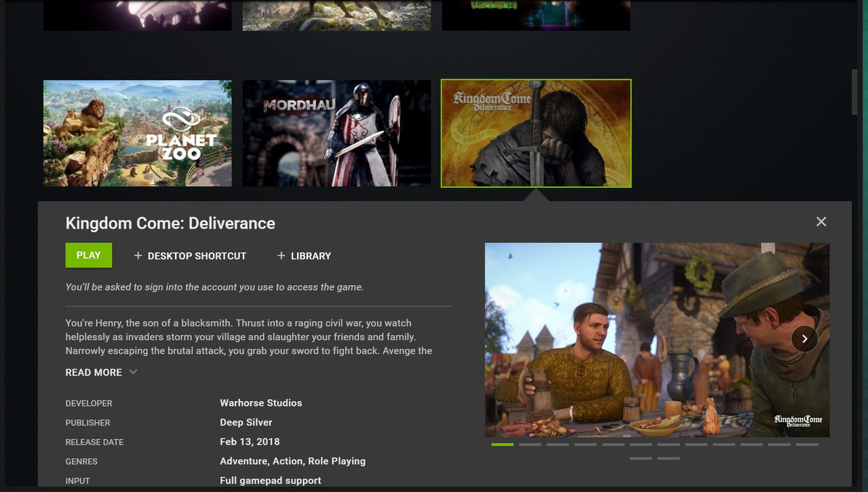
Task: Click the page scrollbar thumb
Action: (855, 92)
